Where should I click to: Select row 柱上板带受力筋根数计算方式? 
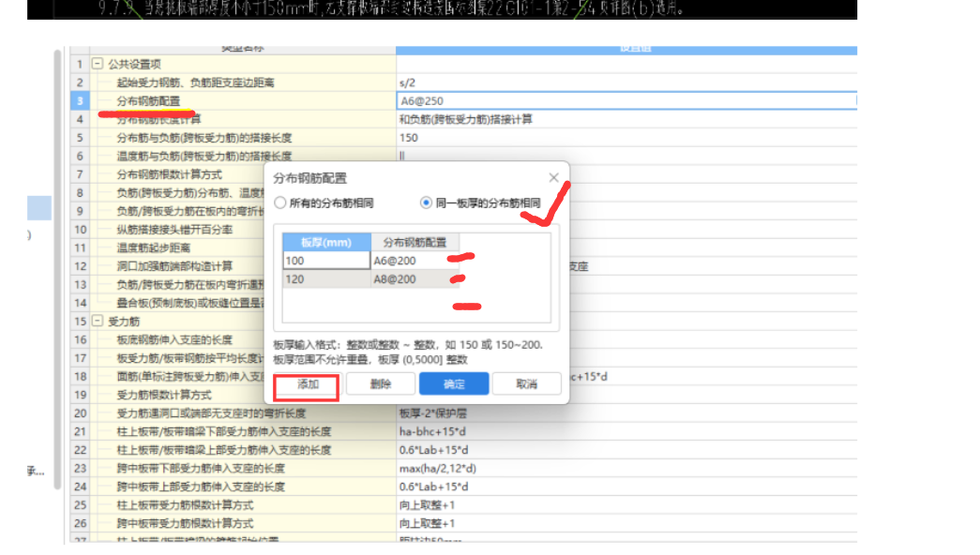243,505
